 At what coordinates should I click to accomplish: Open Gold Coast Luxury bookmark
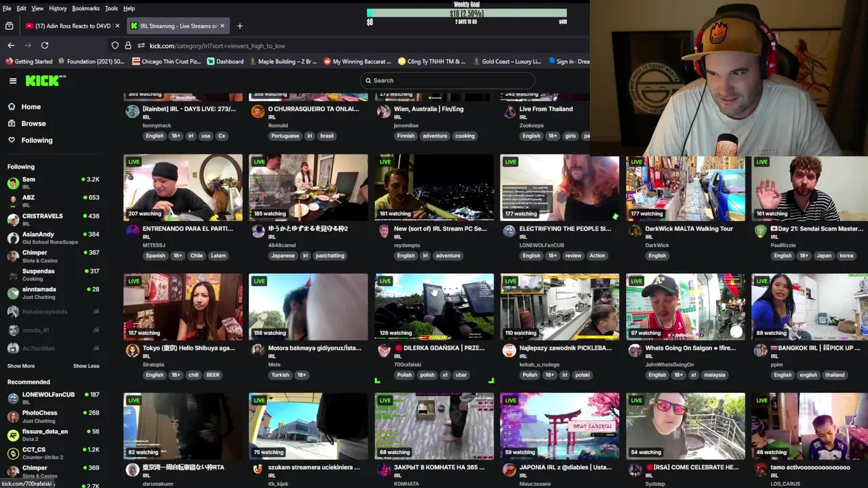pos(507,62)
